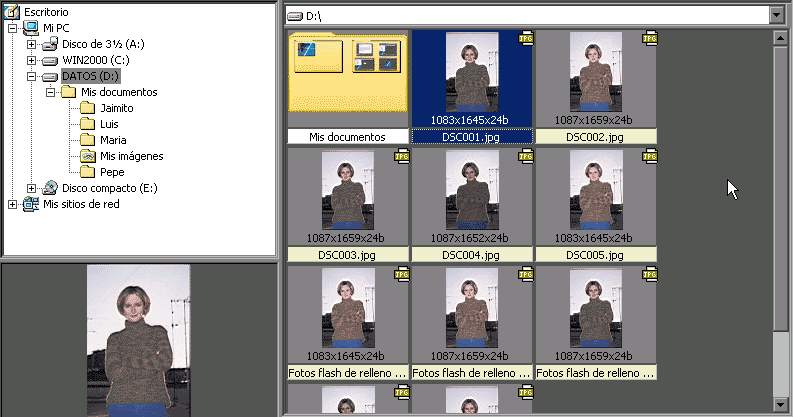Click the Pepe folder icon

(x=87, y=172)
